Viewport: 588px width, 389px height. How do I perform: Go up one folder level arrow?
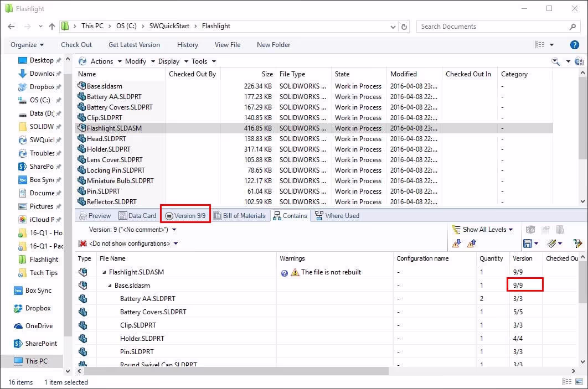pyautogui.click(x=51, y=26)
